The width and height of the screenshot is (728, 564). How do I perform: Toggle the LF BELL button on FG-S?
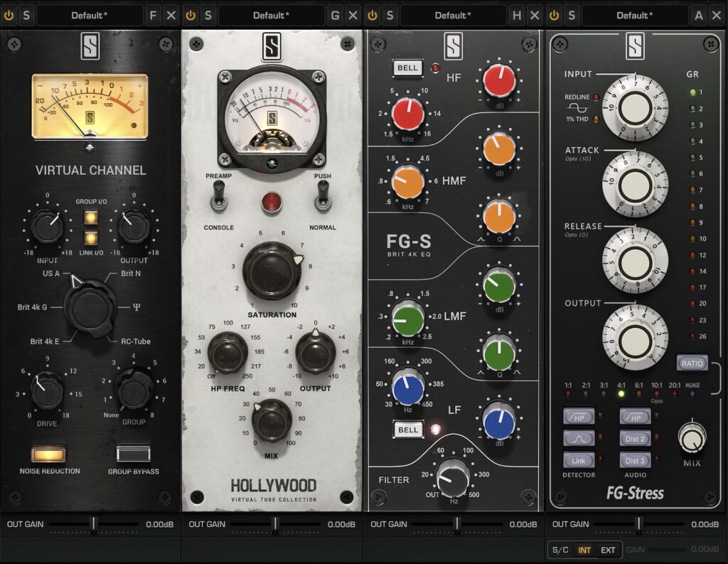[407, 430]
